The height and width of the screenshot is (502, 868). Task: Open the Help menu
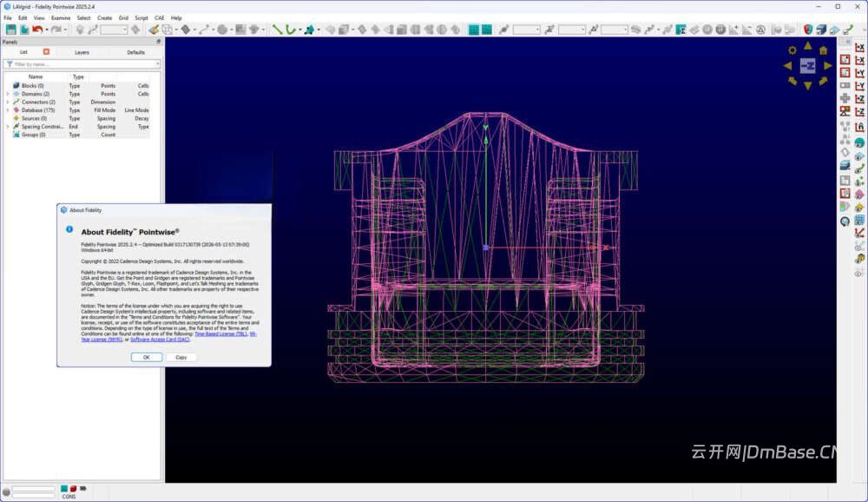tap(176, 17)
